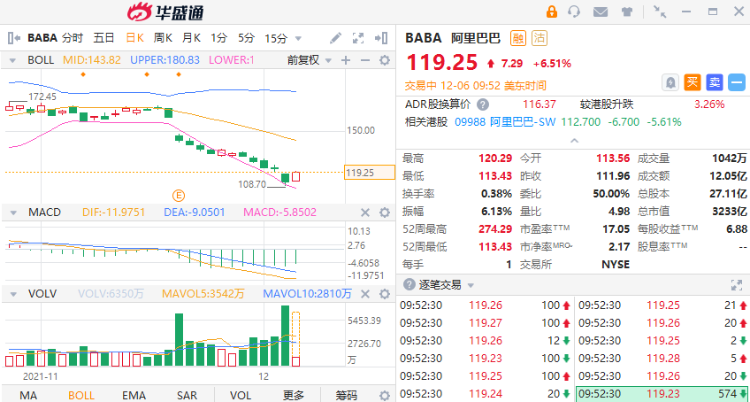Viewport: 750px width, 402px height.
Task: Open more chart periods dropdown arrow
Action: point(298,38)
